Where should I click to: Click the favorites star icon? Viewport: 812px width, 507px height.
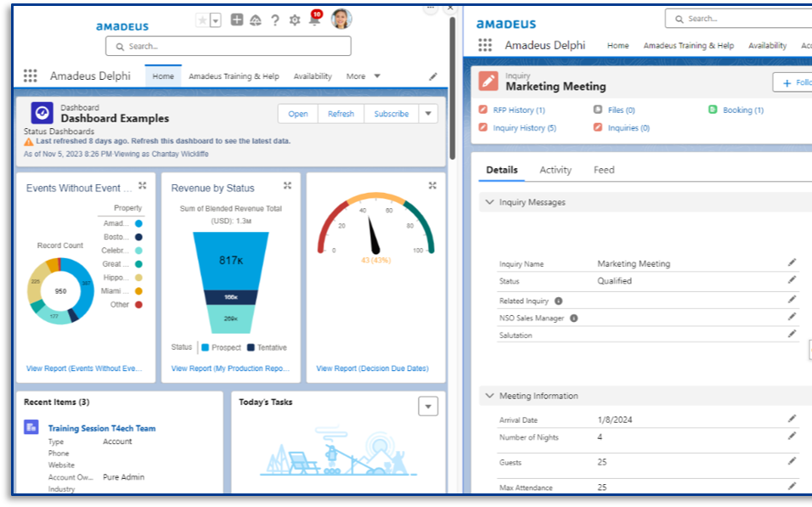(x=202, y=20)
